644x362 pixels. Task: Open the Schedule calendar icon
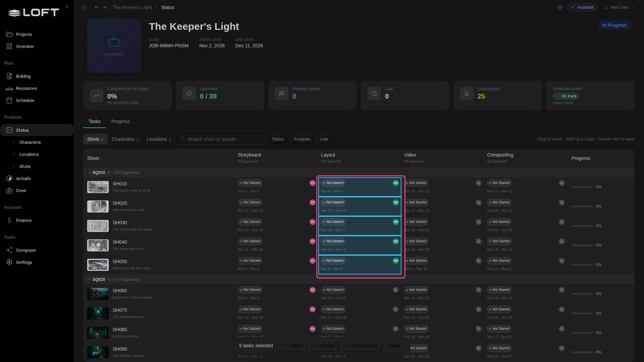click(9, 101)
